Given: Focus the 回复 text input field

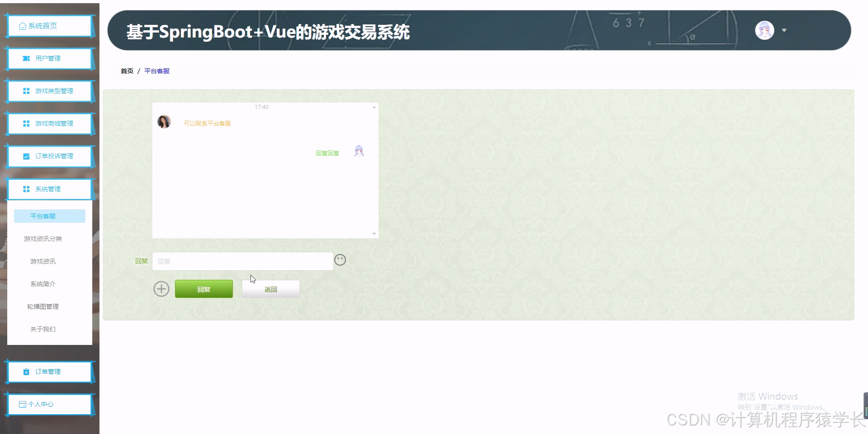Looking at the screenshot, I should tap(243, 261).
